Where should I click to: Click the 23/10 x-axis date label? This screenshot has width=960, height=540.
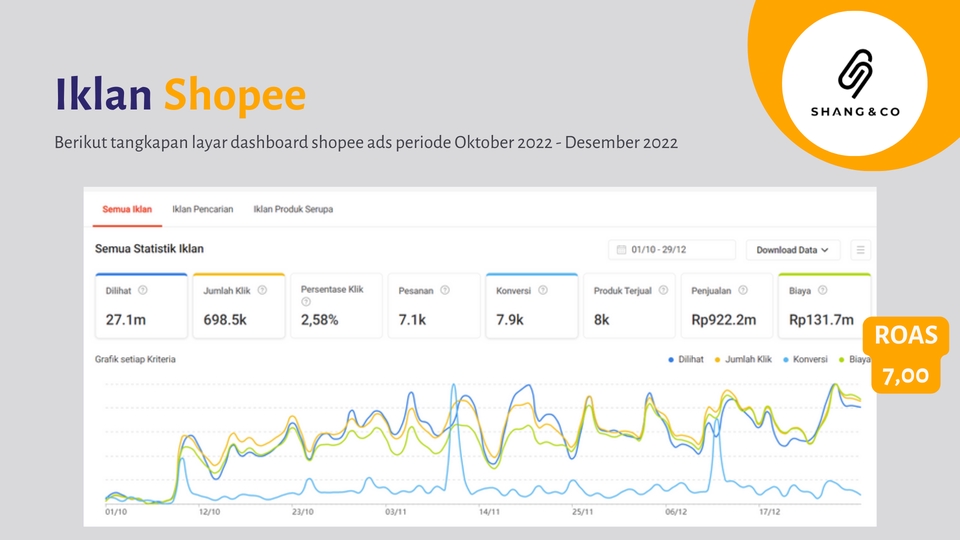point(302,512)
